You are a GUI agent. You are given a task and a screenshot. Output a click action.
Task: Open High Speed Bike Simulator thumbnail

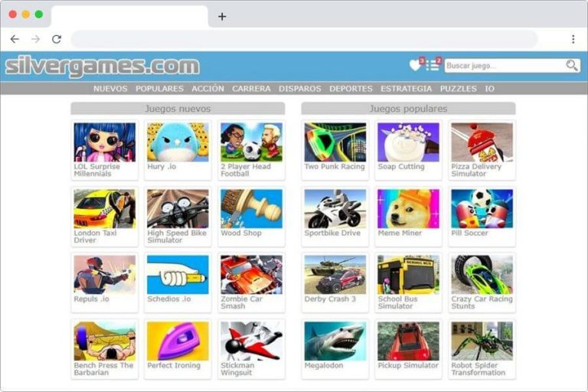(x=178, y=208)
